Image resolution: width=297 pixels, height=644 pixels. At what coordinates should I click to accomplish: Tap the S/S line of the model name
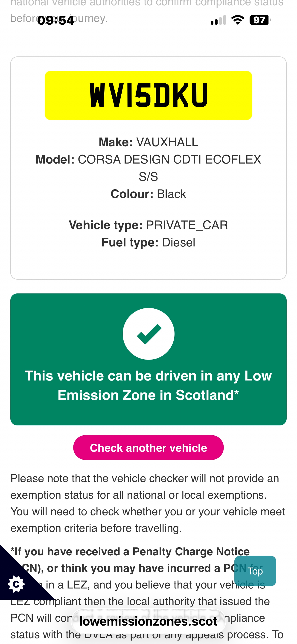click(x=148, y=177)
